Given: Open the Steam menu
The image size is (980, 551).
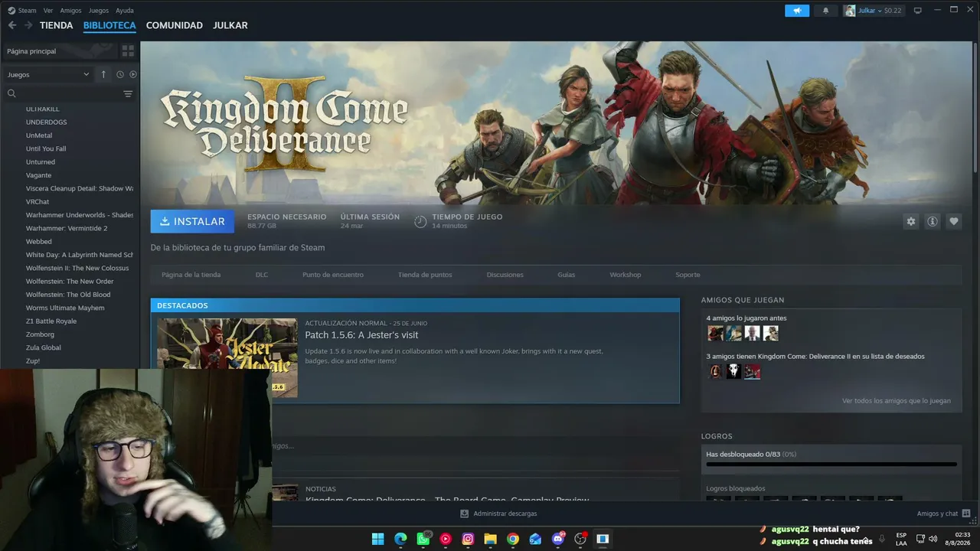Looking at the screenshot, I should tap(27, 11).
